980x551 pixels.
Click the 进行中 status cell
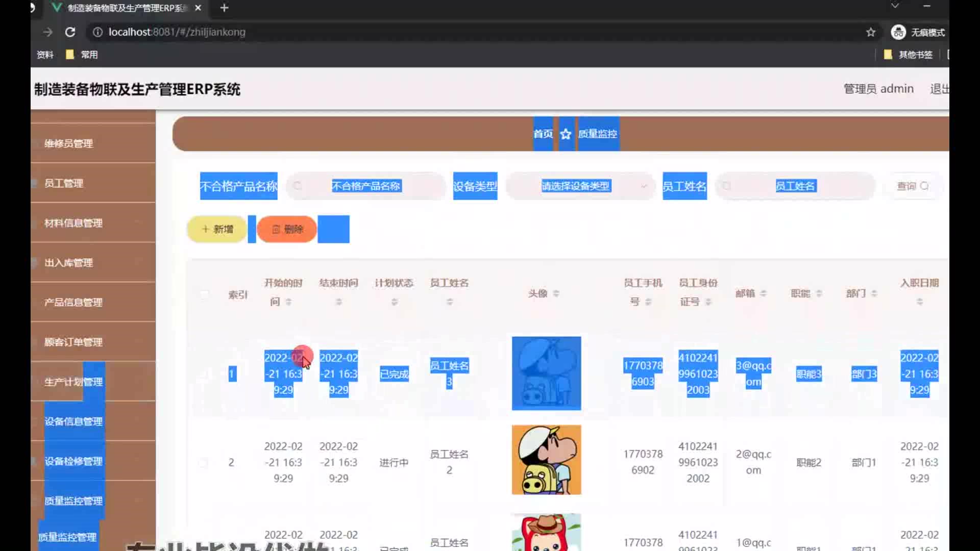394,463
